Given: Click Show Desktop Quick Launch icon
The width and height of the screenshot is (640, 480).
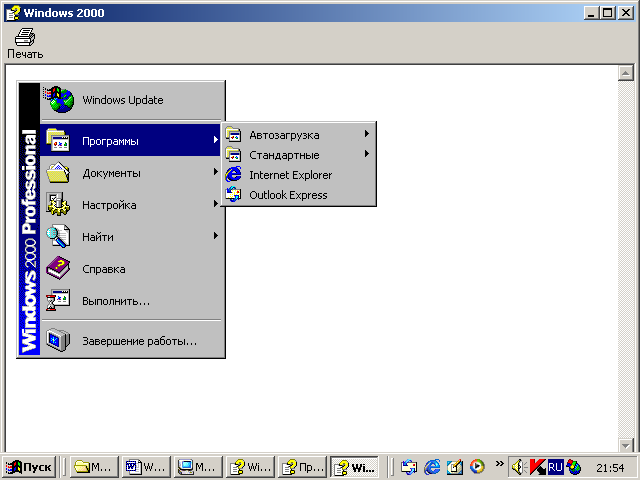Looking at the screenshot, I should point(454,467).
